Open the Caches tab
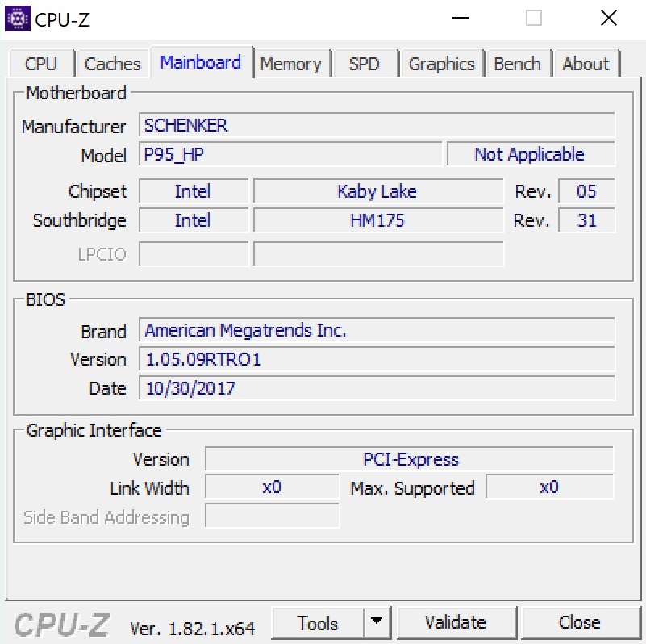646x644 pixels. pos(112,64)
